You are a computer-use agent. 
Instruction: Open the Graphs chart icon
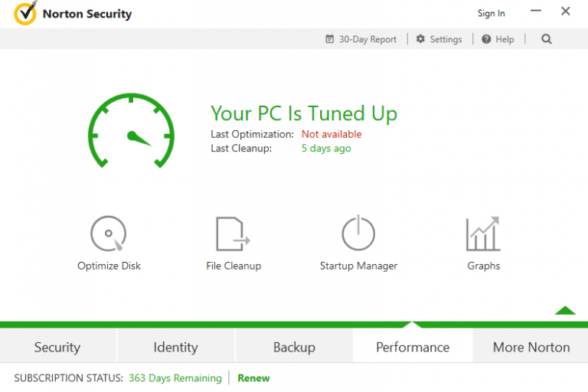483,234
